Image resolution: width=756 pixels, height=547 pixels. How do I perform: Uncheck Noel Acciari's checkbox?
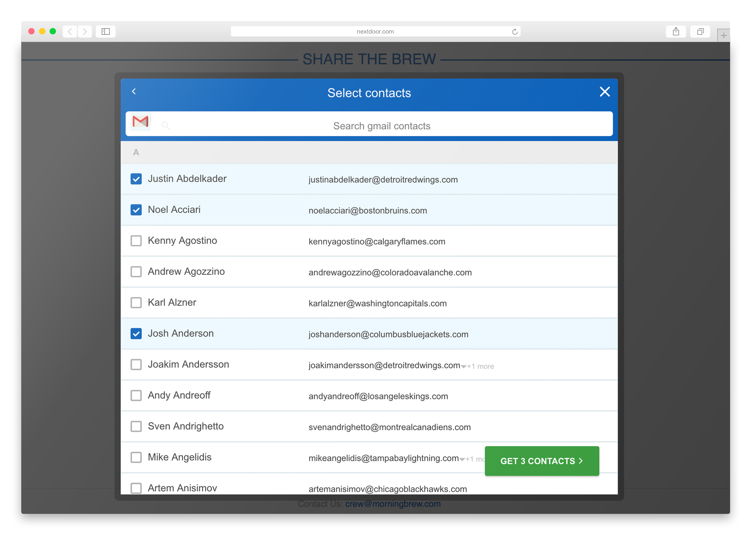tap(136, 210)
